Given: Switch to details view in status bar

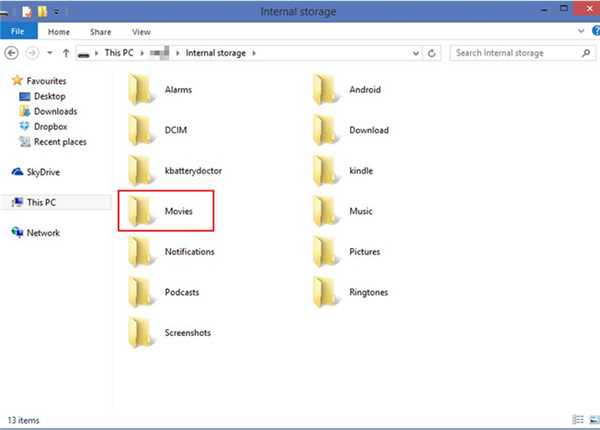Looking at the screenshot, I should [x=578, y=420].
